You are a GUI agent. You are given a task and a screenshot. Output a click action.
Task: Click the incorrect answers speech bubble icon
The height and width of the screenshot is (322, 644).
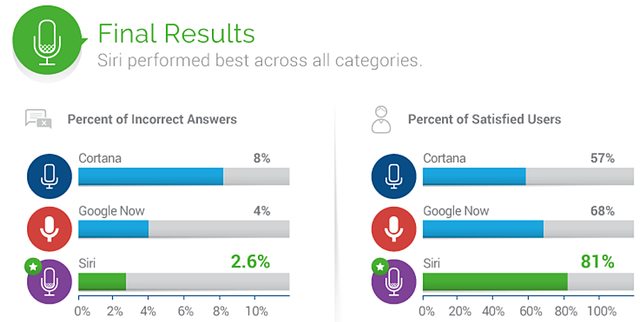[38, 118]
